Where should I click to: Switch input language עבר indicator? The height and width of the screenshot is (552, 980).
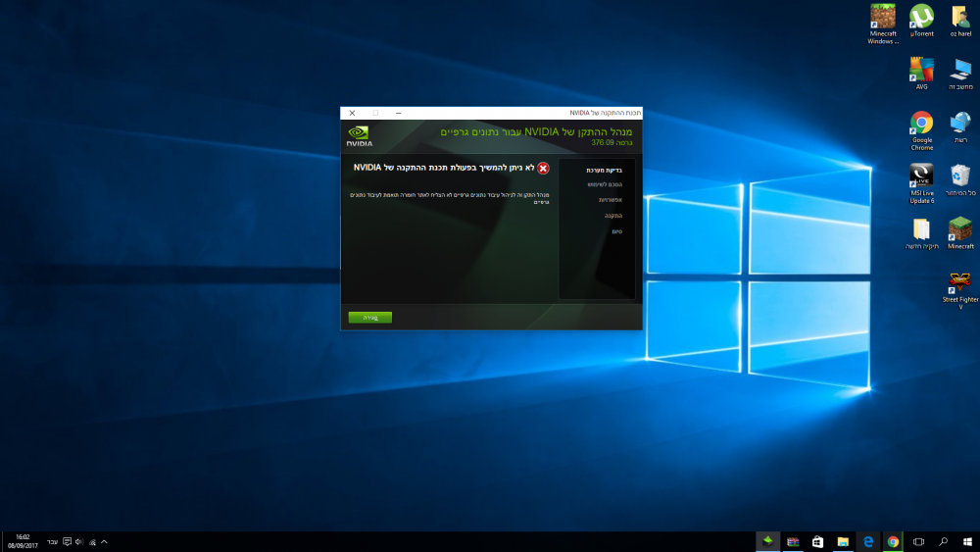point(52,542)
